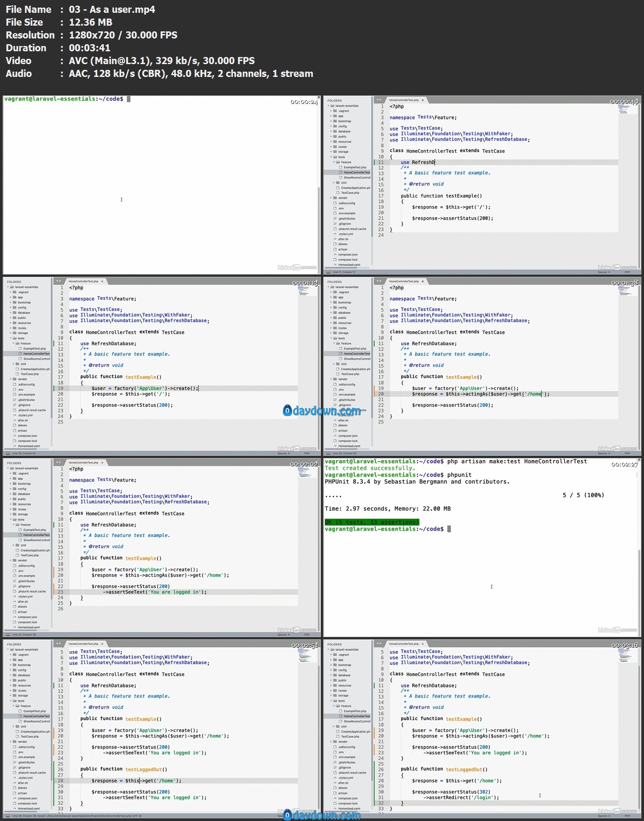In 00:03:16 frame, click the tests folder icon
Viewport: 644px width, 821px height.
(335, 701)
